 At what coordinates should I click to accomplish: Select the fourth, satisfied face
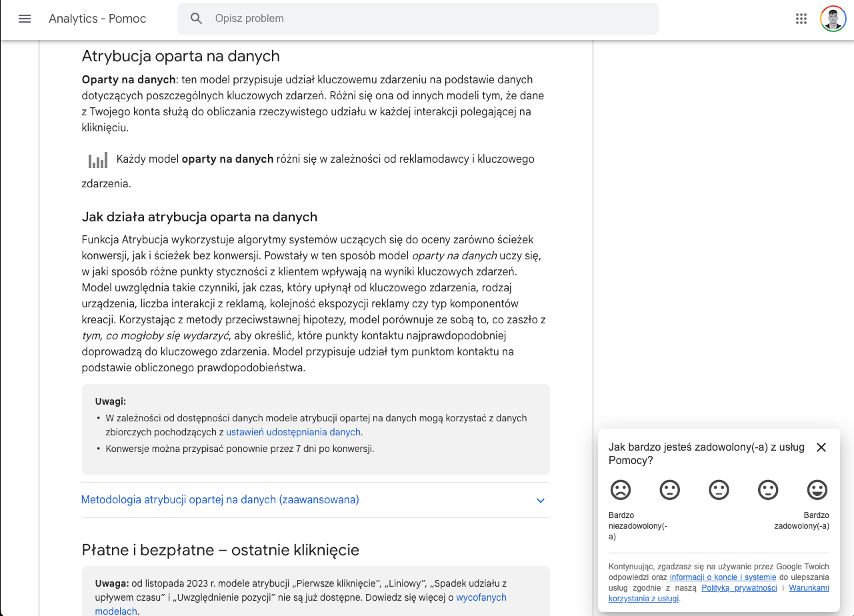click(x=768, y=490)
